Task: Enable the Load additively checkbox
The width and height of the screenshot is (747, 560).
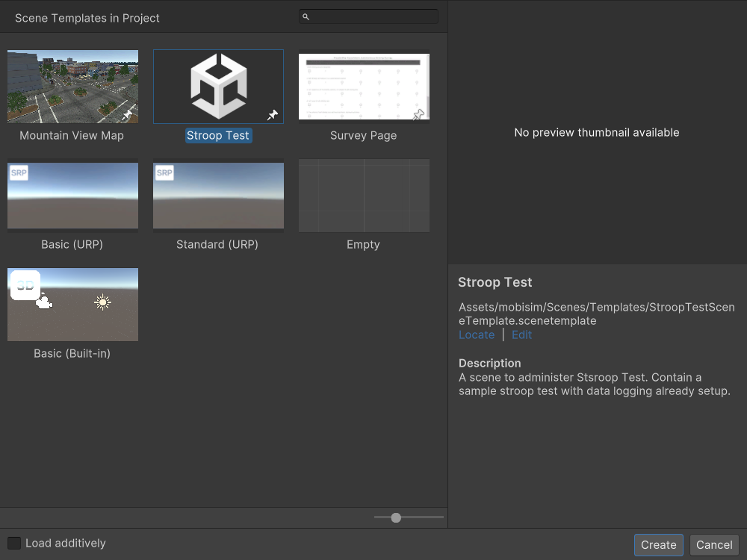Action: tap(14, 543)
